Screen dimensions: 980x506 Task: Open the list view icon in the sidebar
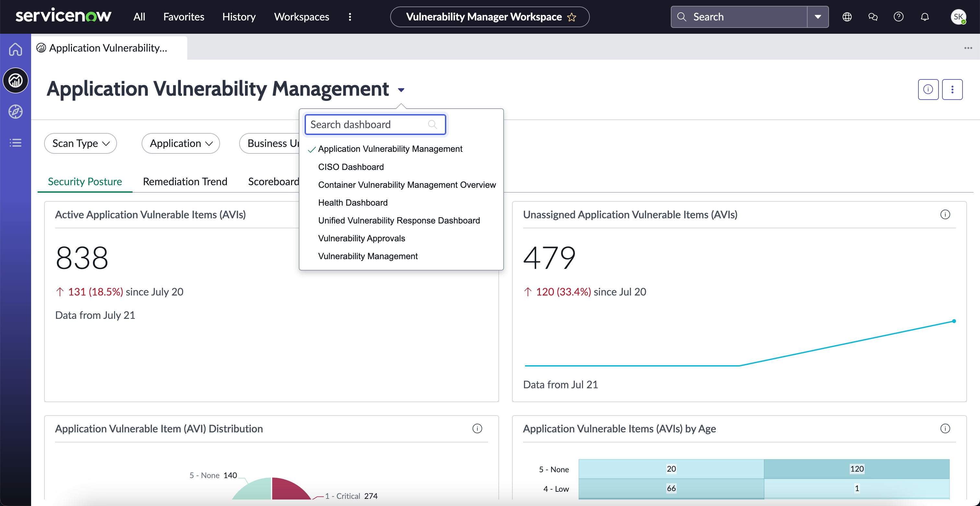(x=16, y=143)
